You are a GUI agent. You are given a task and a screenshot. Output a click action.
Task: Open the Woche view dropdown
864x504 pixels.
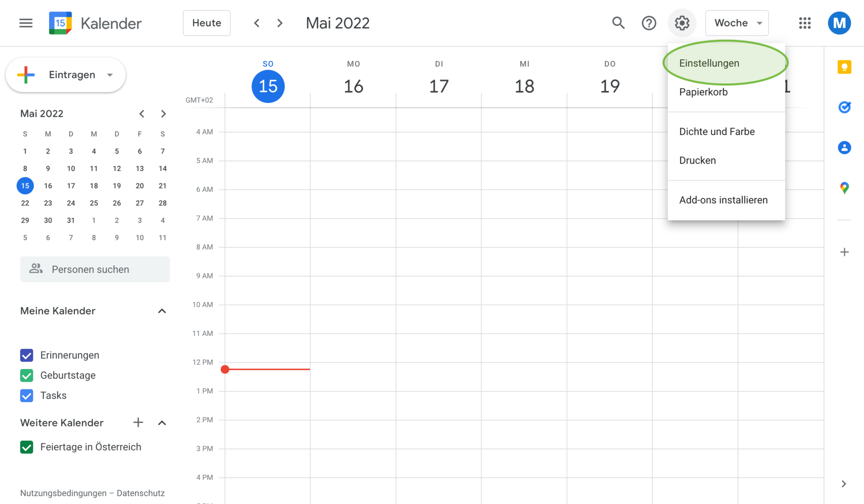(x=737, y=23)
